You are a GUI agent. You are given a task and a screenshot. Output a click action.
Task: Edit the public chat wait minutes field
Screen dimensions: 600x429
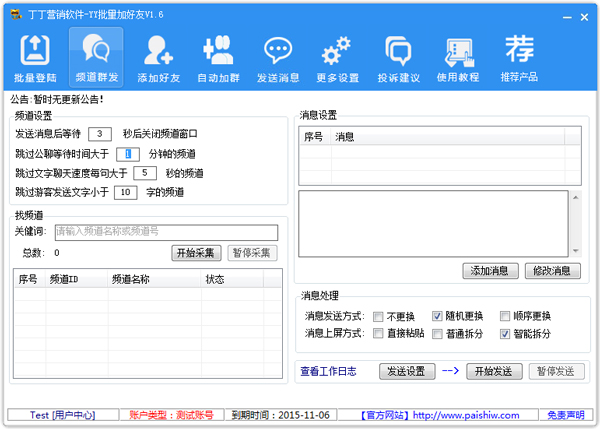[x=128, y=154]
